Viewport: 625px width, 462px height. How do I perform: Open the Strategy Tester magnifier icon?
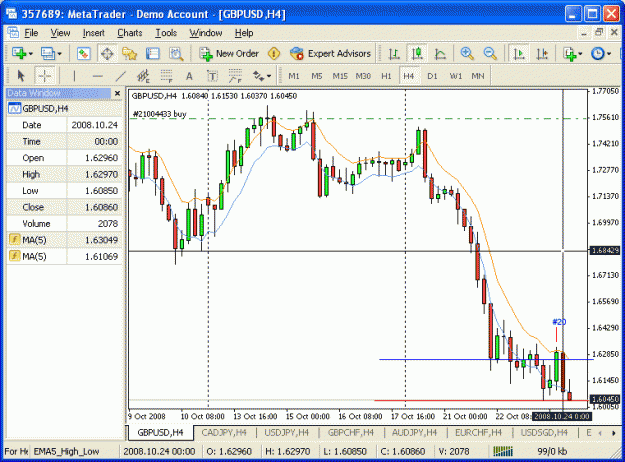point(176,53)
